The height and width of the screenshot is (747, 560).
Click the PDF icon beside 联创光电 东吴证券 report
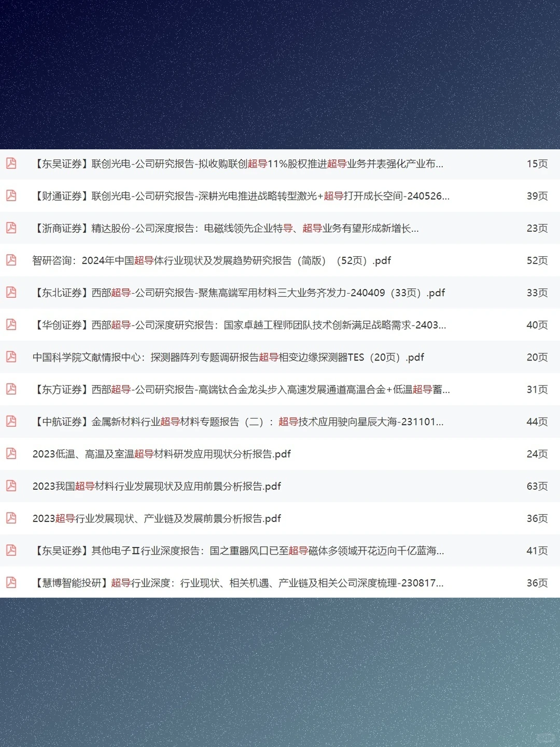click(x=11, y=164)
